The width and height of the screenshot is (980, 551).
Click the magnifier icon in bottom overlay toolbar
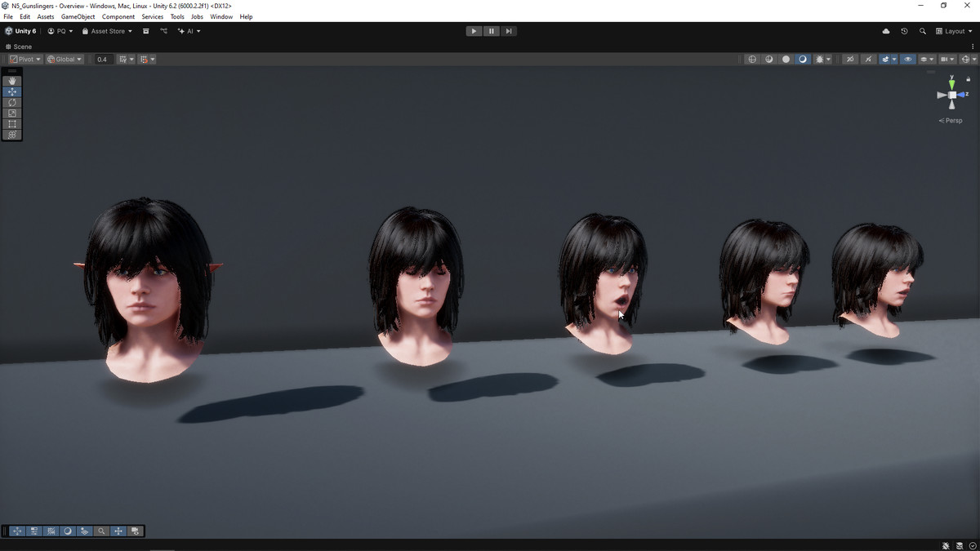coord(101,531)
